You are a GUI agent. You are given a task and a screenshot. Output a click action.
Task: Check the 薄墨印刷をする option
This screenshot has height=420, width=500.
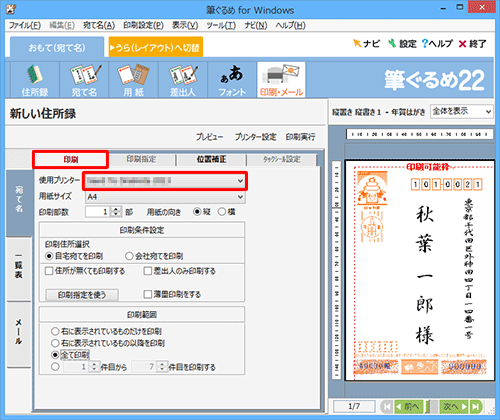point(147,294)
